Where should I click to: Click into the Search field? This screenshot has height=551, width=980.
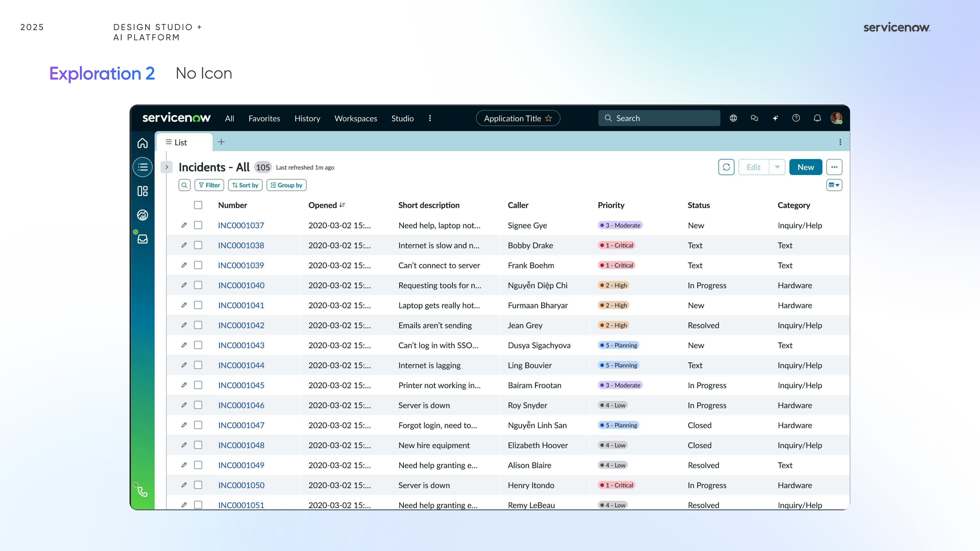coord(659,118)
